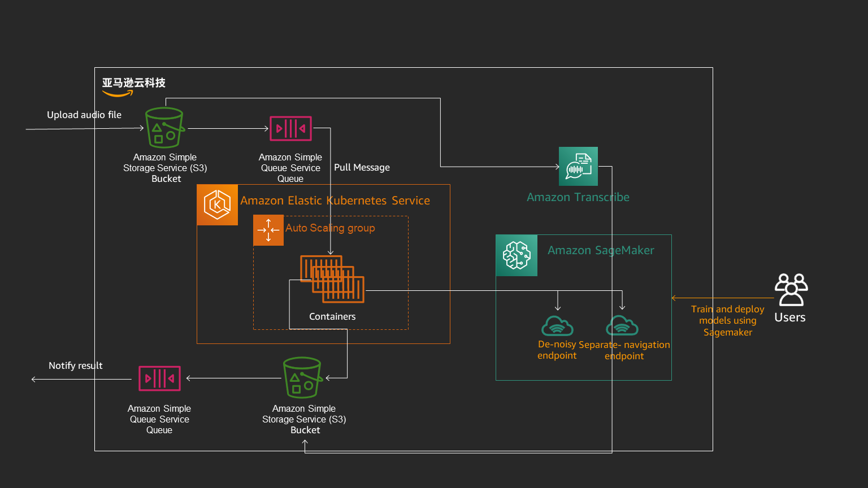Viewport: 868px width, 488px height.
Task: Click the lower S3 bucket icon
Action: (x=302, y=378)
